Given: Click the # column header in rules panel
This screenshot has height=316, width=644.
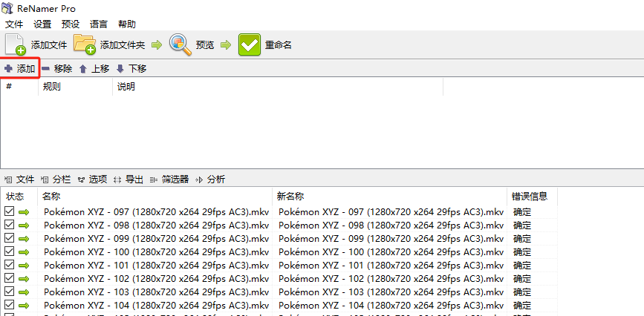Looking at the screenshot, I should (x=20, y=87).
